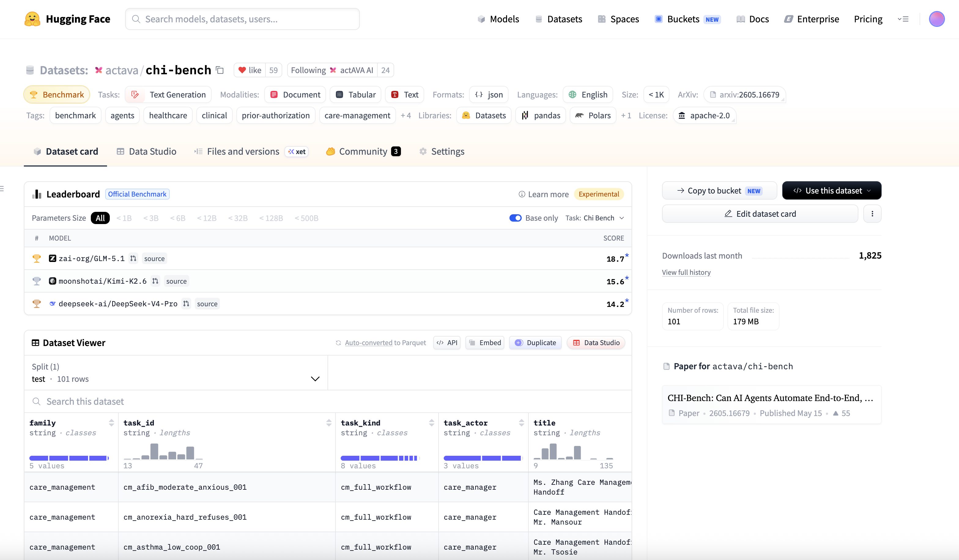Click the moonshotai organization logo icon
The height and width of the screenshot is (560, 959).
coord(53,281)
